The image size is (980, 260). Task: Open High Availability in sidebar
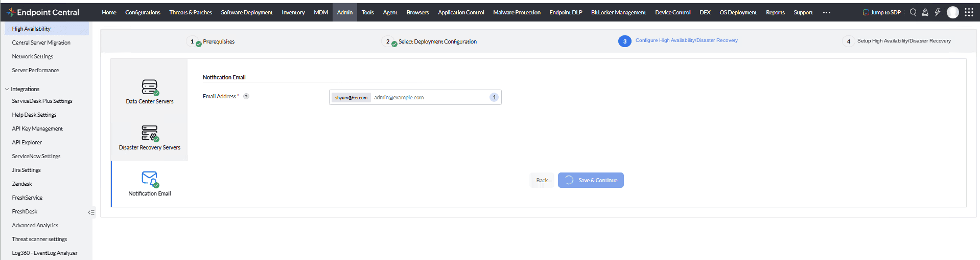tap(47, 29)
